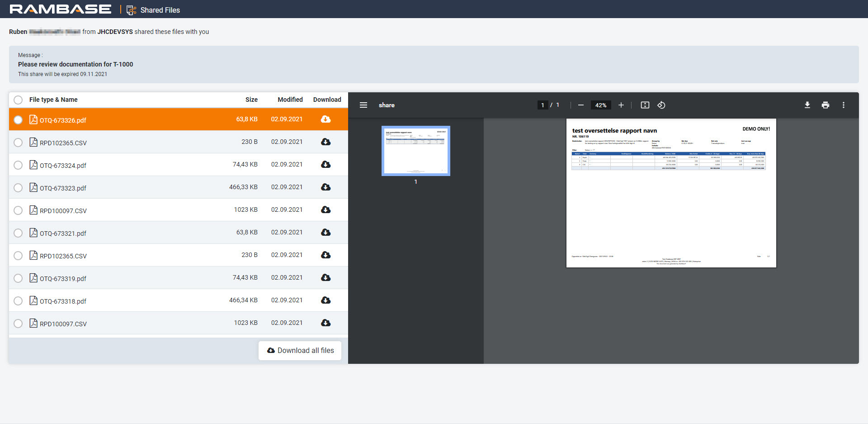Screen dimensions: 868x424
Task: Zoom out in the PDF viewer
Action: [x=581, y=105]
